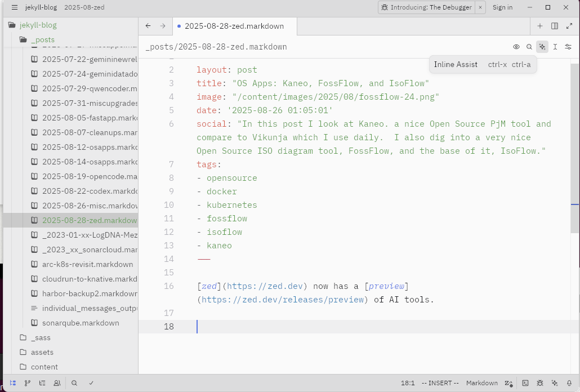Click the _posts/2025-08-28-zed.markdown breadcrumb
Image resolution: width=580 pixels, height=392 pixels.
[x=216, y=47]
